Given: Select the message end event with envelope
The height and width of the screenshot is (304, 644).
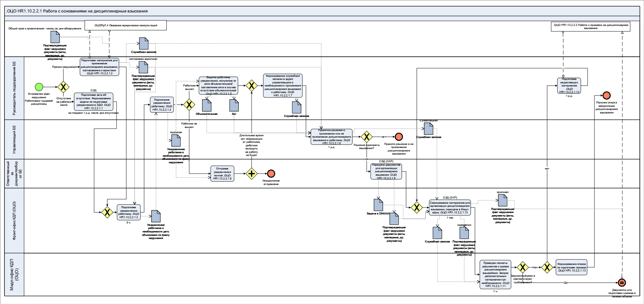Looking at the screenshot, I should [x=622, y=283].
